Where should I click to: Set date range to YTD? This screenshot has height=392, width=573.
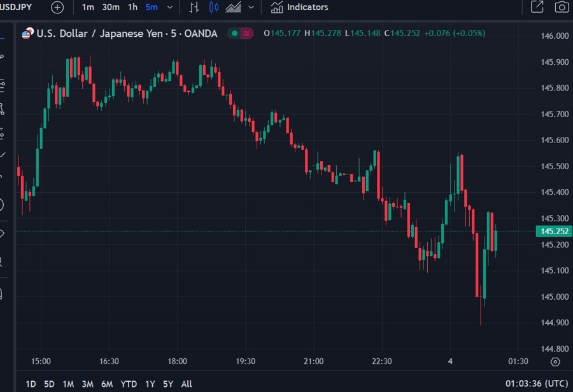tap(129, 384)
